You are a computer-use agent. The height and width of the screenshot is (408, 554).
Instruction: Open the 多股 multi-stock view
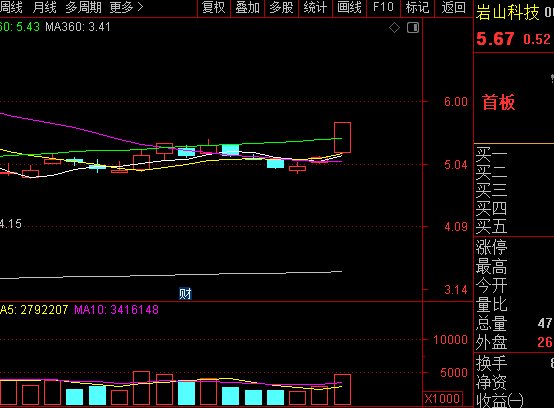[x=282, y=7]
